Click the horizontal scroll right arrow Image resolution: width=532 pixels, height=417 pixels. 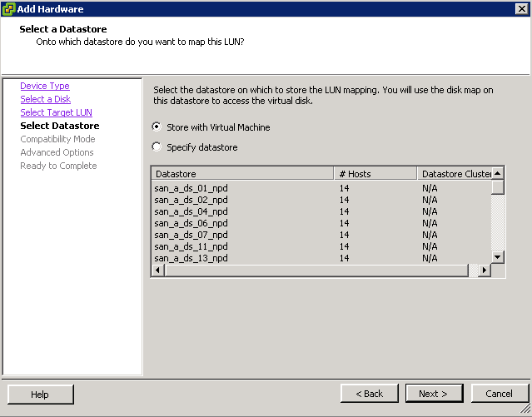(485, 270)
